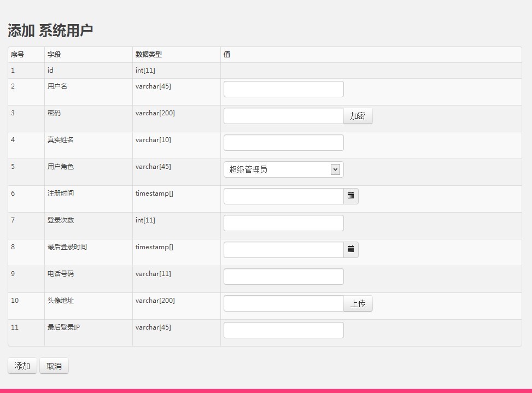Image resolution: width=532 pixels, height=393 pixels.
Task: Click the 加密 encrypt button
Action: pos(358,116)
